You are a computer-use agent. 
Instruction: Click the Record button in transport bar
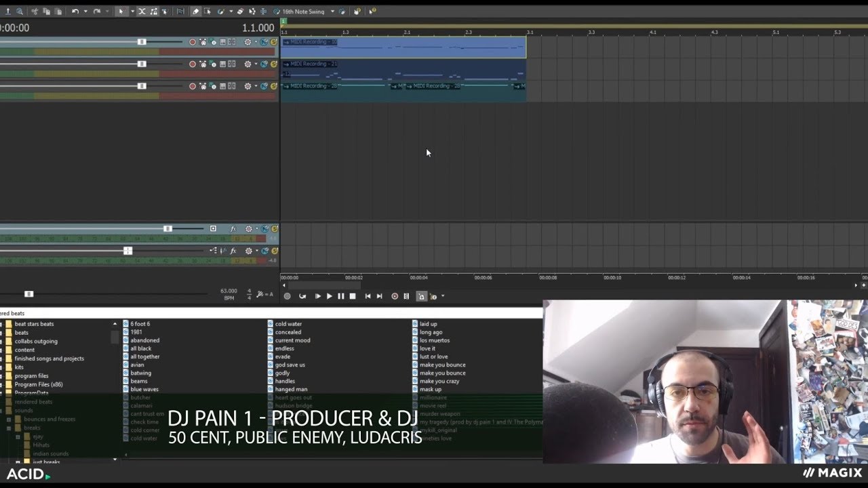point(287,296)
